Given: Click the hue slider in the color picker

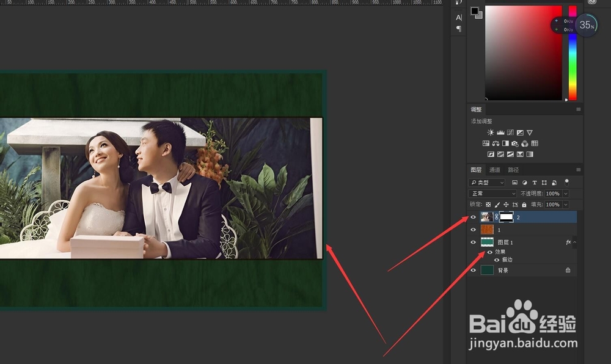Looking at the screenshot, I should [573, 53].
